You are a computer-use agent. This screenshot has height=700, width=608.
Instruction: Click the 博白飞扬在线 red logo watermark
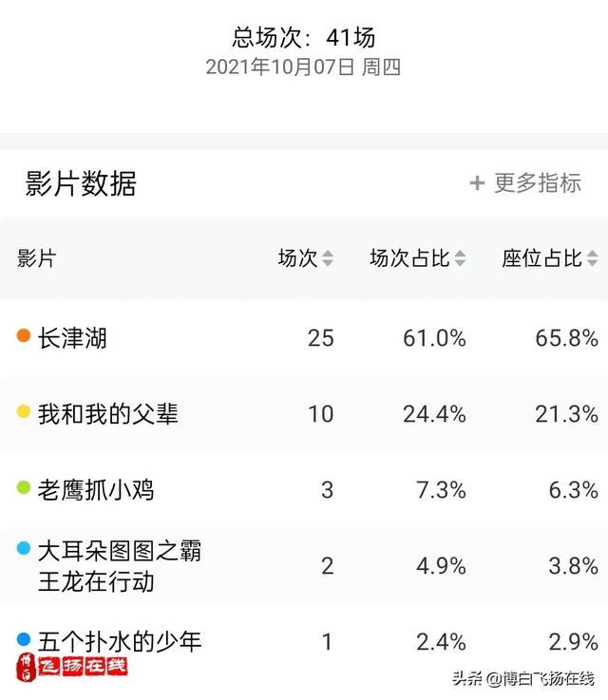[x=72, y=668]
